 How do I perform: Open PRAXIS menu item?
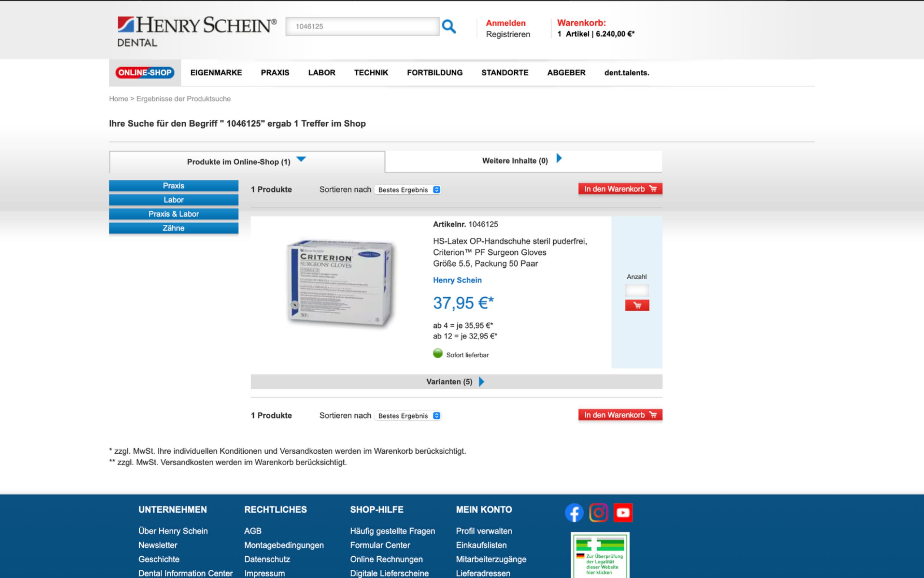pyautogui.click(x=275, y=73)
